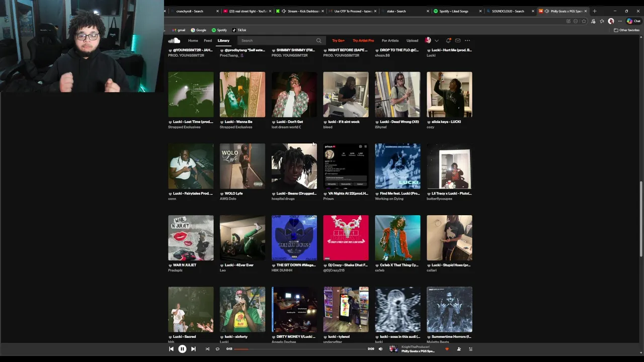Toggle repeat in the player bar
The image size is (644, 362).
pyautogui.click(x=217, y=349)
